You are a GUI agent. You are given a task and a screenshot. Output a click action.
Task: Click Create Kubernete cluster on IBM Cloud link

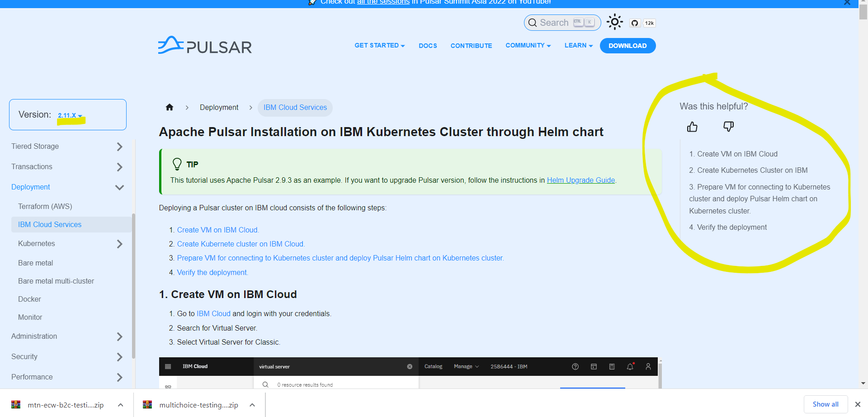click(x=241, y=244)
